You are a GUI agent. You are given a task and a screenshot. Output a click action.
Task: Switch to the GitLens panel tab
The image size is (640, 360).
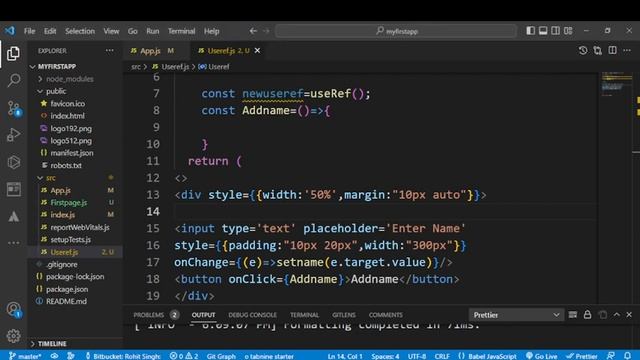(x=344, y=315)
